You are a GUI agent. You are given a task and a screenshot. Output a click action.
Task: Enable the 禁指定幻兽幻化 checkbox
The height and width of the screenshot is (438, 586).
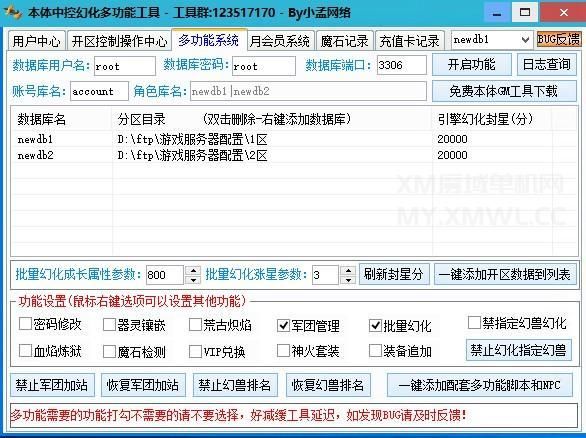474,323
